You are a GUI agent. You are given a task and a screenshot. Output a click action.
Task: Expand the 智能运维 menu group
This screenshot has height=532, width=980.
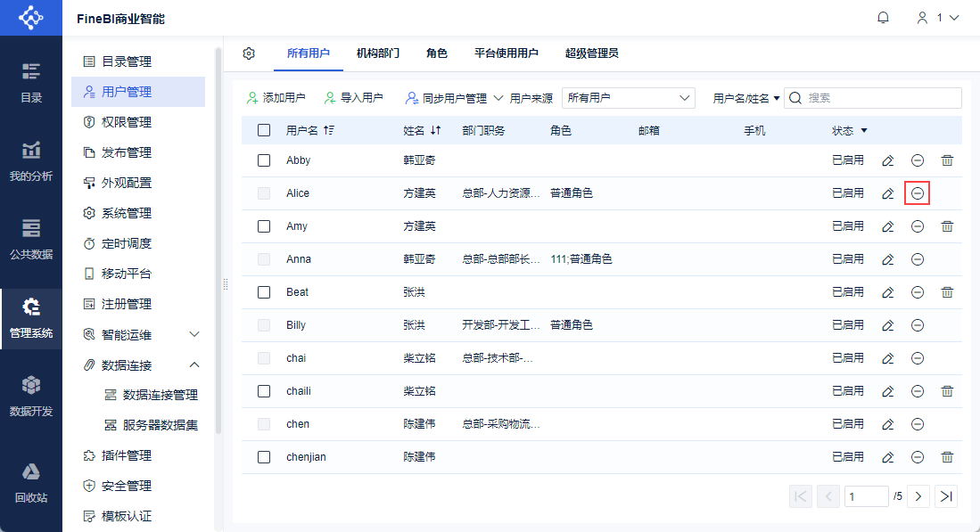coord(195,334)
